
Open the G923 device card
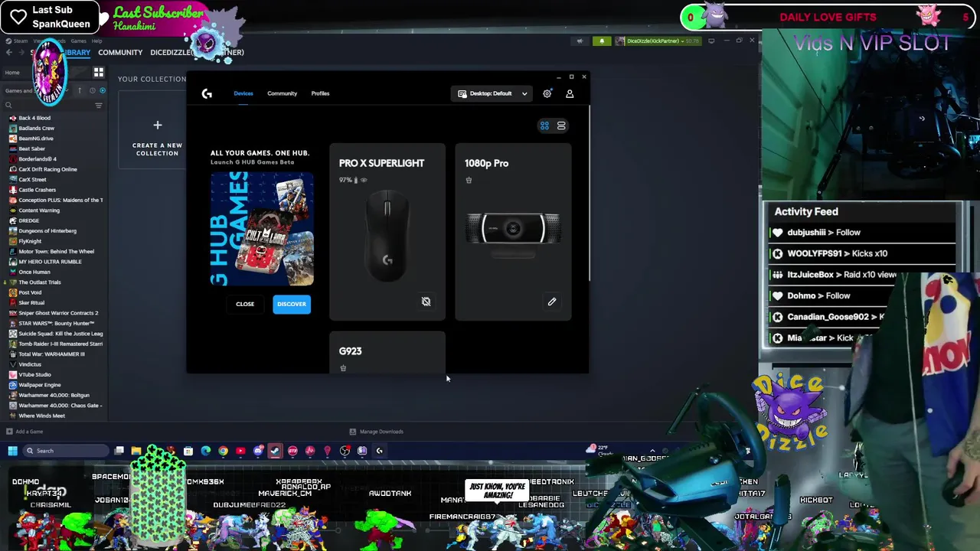[x=387, y=353]
